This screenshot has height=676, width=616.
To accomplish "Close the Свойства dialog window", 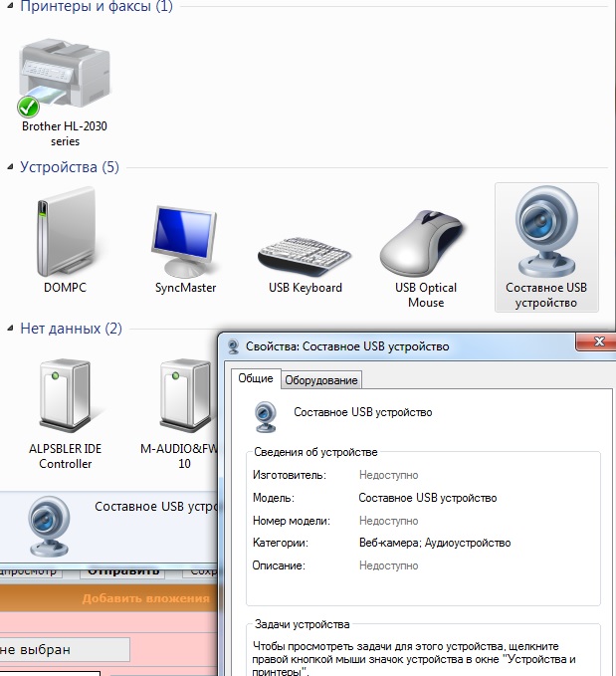I will click(598, 341).
